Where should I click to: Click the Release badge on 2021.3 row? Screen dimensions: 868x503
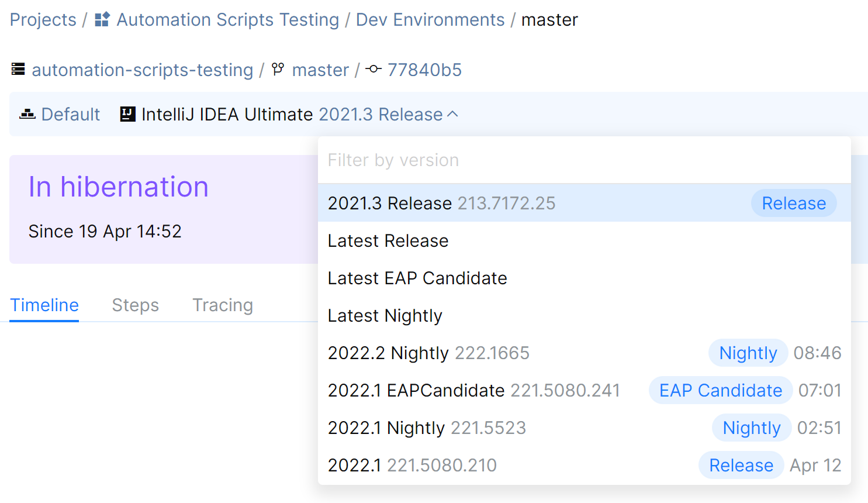[794, 203]
